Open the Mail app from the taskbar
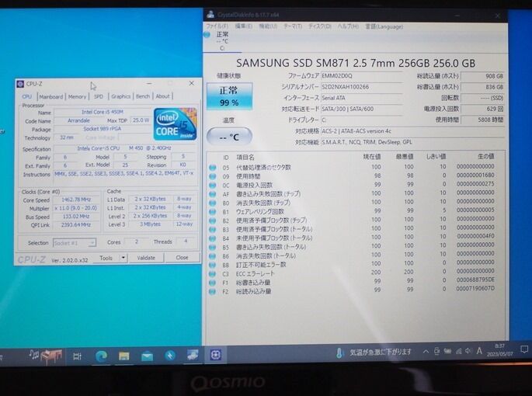This screenshot has height=396, width=532. [147, 356]
